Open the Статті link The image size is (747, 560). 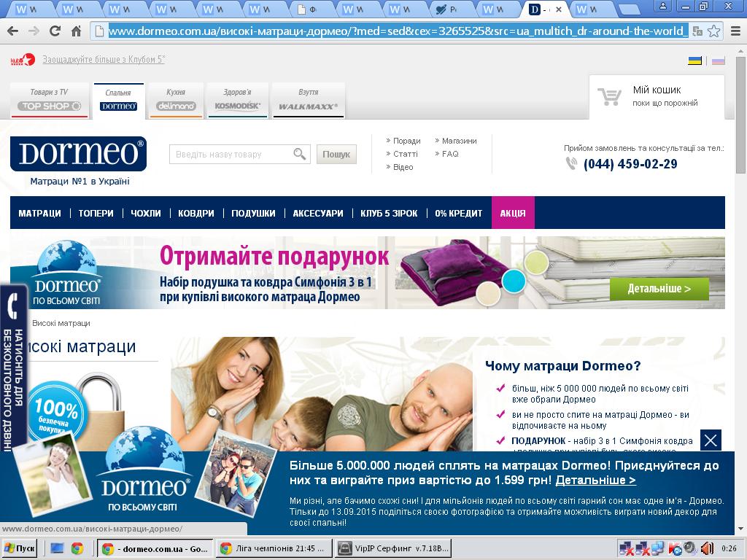405,154
